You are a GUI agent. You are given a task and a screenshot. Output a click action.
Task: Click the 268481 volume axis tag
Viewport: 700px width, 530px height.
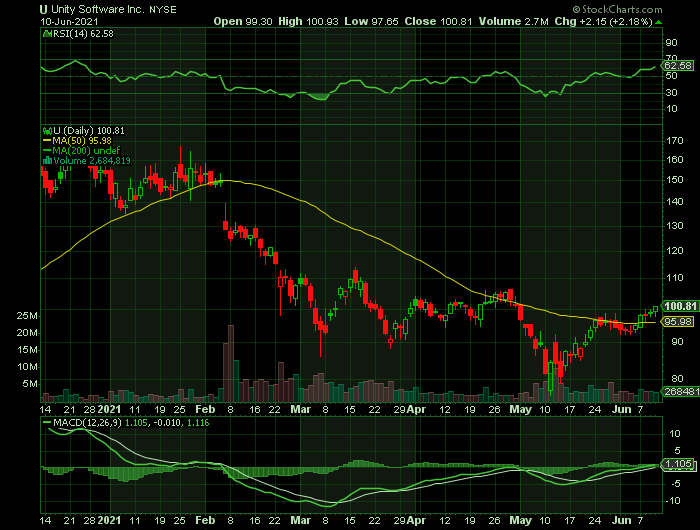[x=679, y=394]
